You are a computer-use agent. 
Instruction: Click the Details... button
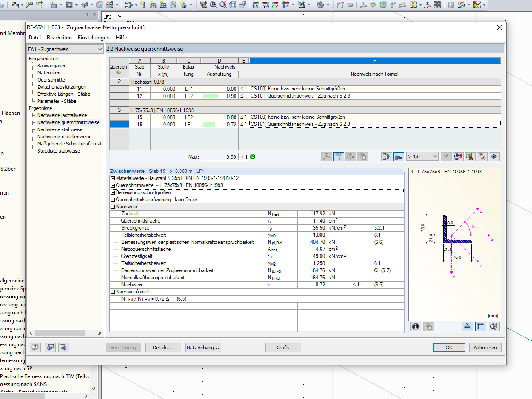tap(163, 348)
